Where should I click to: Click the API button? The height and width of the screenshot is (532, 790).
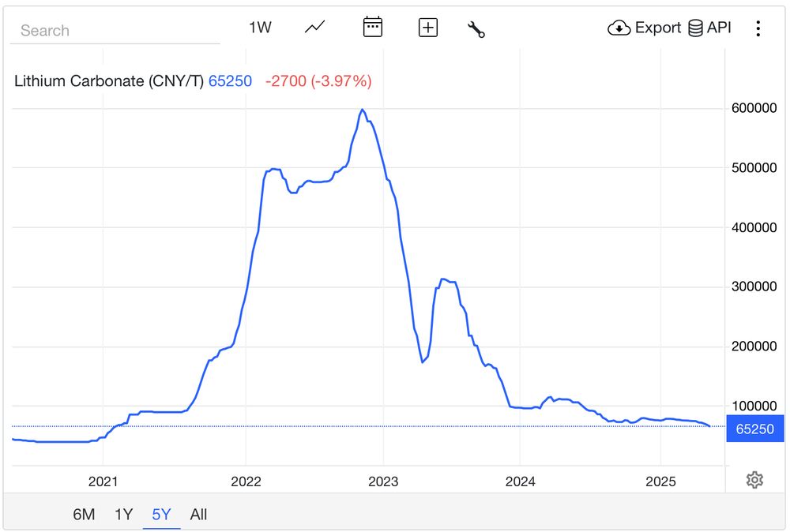click(709, 28)
